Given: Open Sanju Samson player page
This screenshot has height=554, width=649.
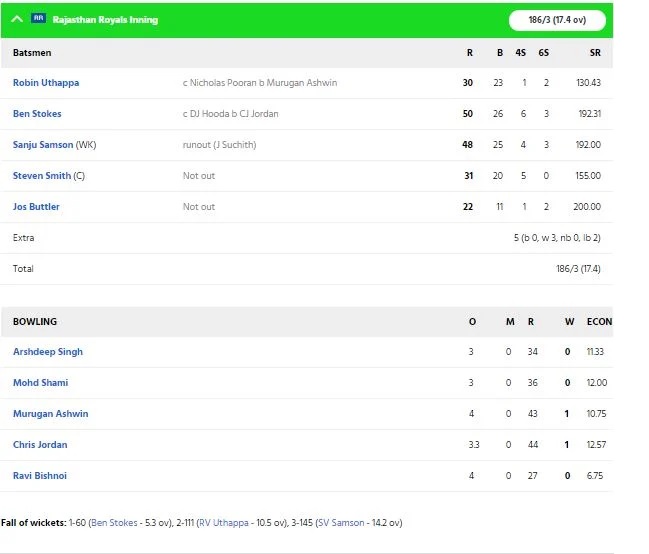Looking at the screenshot, I should pyautogui.click(x=43, y=145).
